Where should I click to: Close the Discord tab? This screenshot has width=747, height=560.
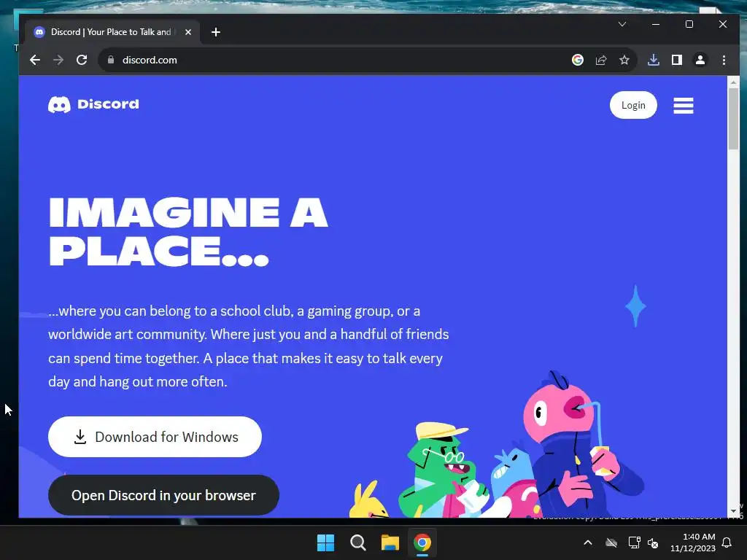tap(188, 32)
